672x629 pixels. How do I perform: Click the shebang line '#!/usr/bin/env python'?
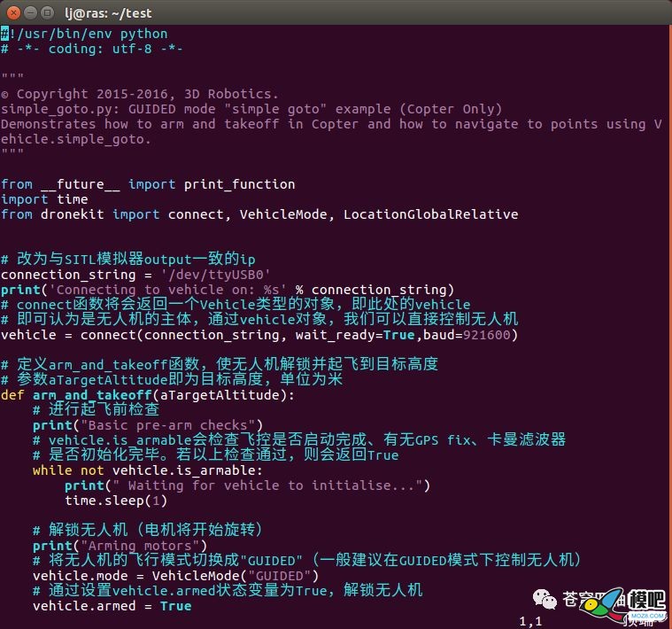(x=84, y=34)
